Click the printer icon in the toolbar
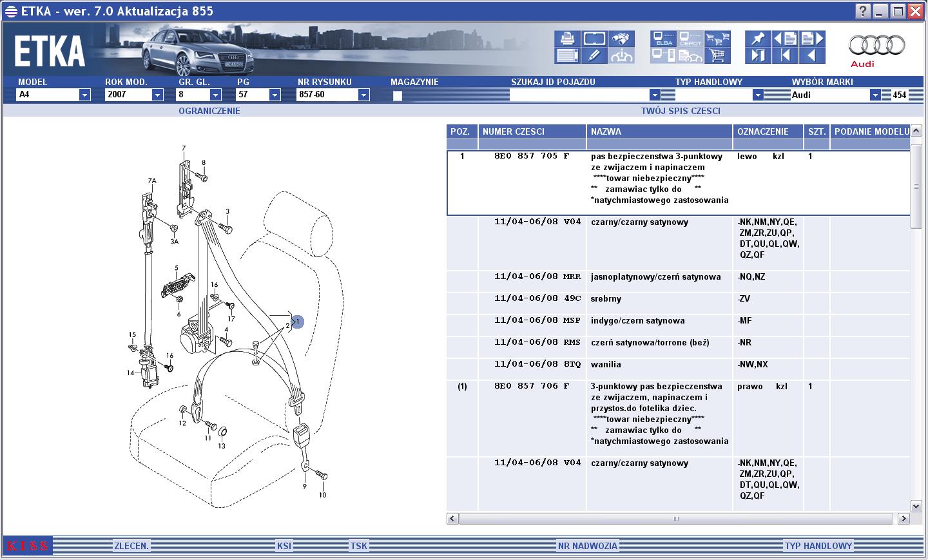 (567, 39)
